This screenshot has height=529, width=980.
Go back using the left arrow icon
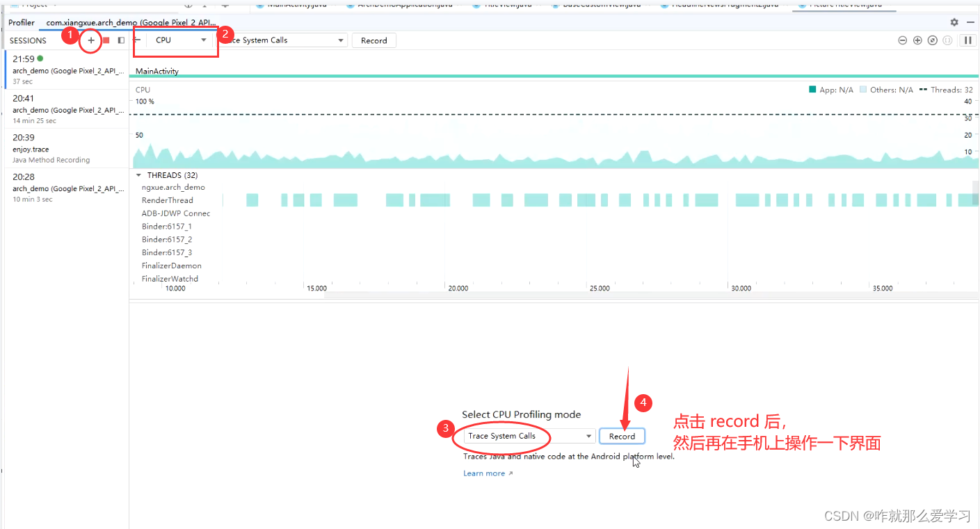click(137, 40)
